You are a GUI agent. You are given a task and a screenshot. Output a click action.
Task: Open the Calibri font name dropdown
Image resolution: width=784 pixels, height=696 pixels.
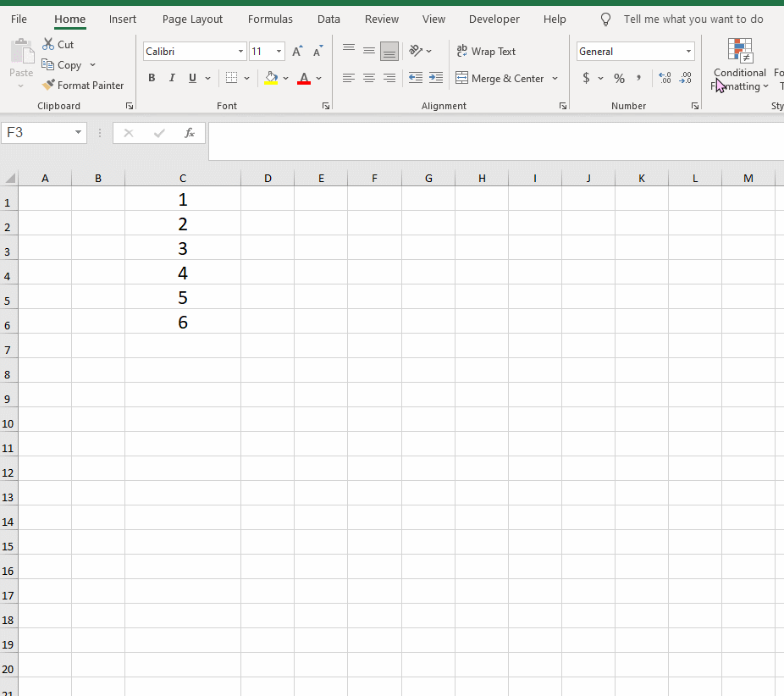tap(240, 51)
